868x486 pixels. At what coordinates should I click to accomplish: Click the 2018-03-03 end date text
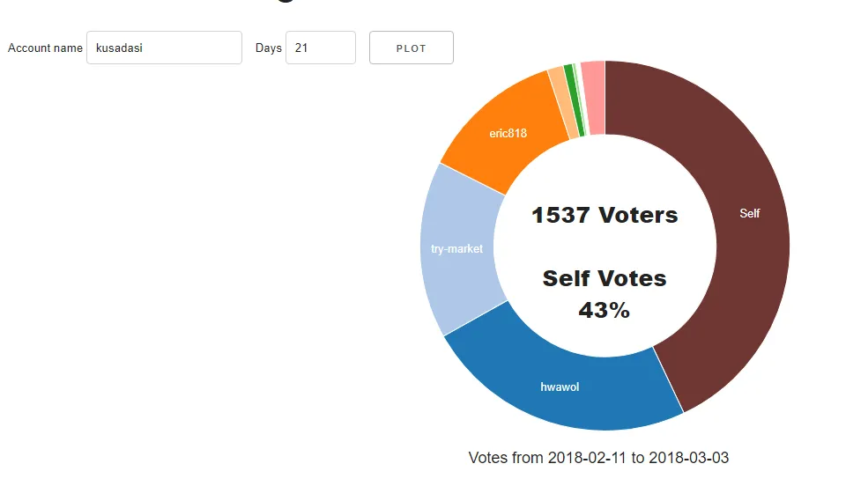coord(688,458)
